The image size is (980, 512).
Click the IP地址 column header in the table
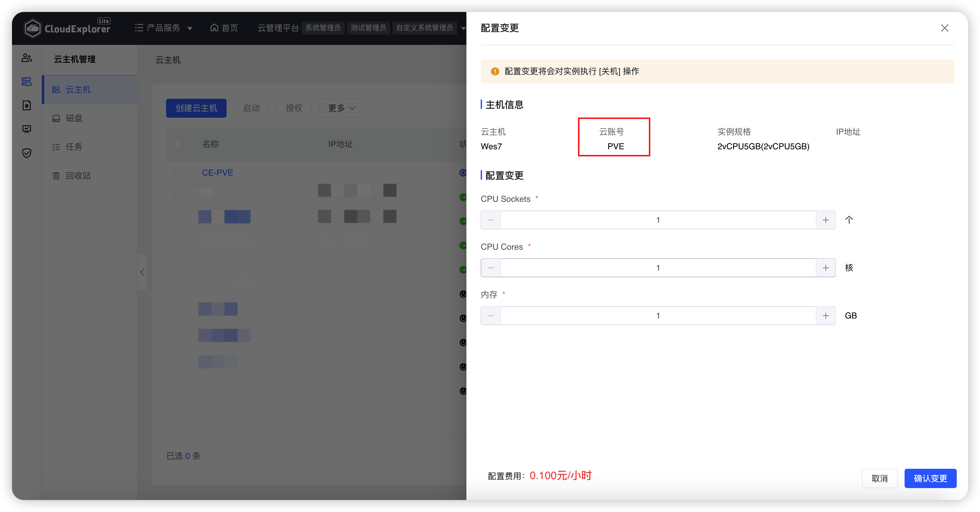(x=341, y=144)
